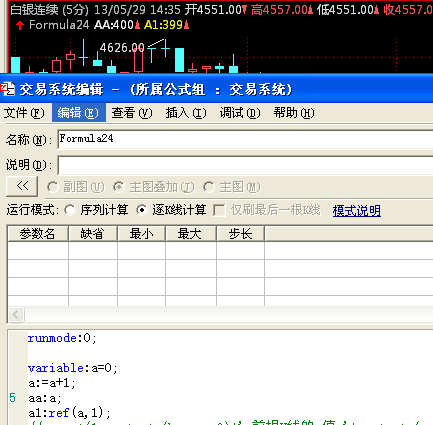Viewport: 433px width, 425px height.
Task: Open the 调试(D) menu
Action: (x=240, y=113)
